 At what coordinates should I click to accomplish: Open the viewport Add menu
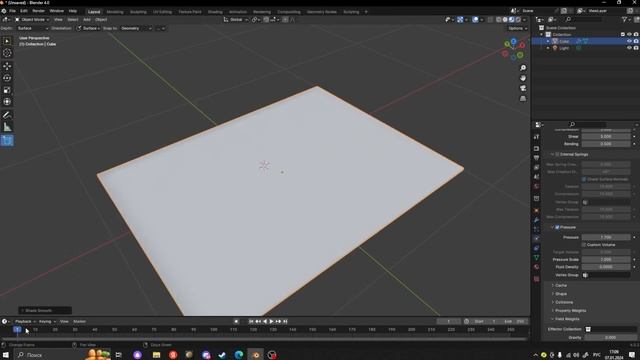tap(87, 20)
